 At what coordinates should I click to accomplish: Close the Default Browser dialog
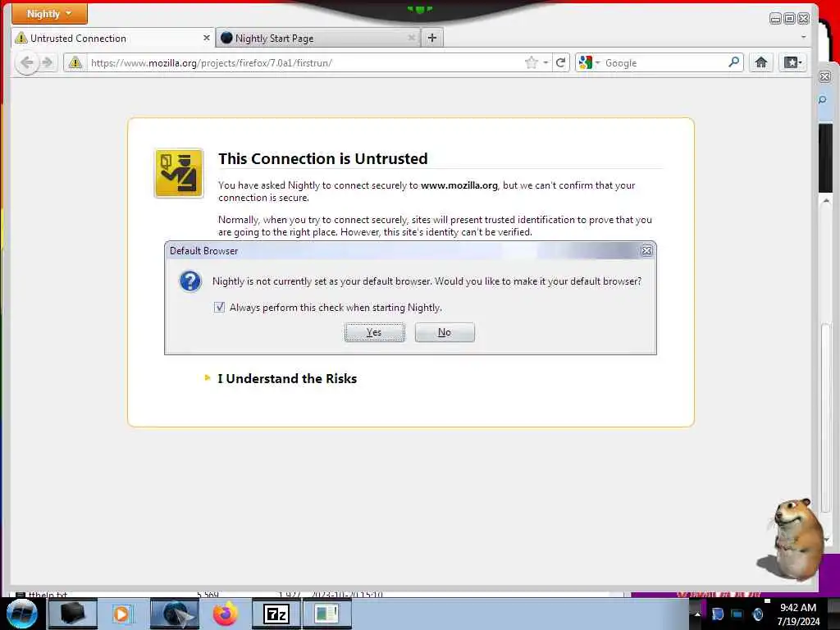[x=646, y=250]
